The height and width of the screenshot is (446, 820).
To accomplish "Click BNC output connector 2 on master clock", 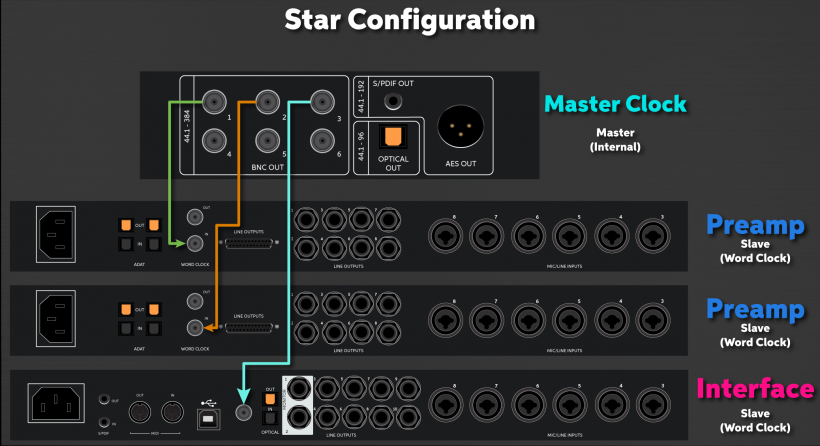I will coord(268,101).
